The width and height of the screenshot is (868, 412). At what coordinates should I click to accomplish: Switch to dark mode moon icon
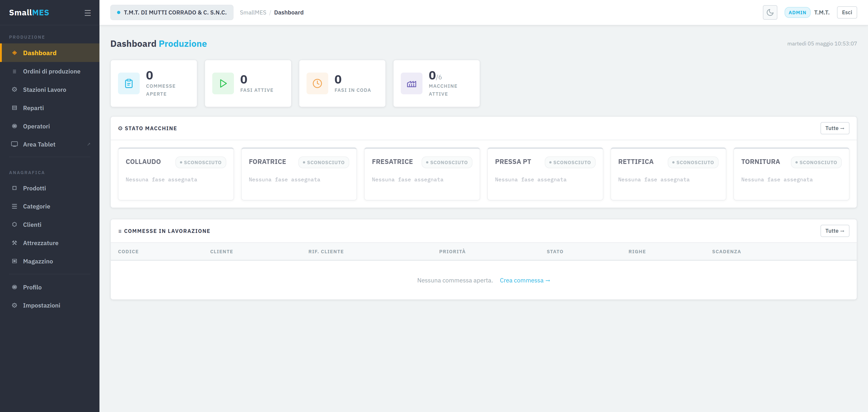click(x=770, y=12)
